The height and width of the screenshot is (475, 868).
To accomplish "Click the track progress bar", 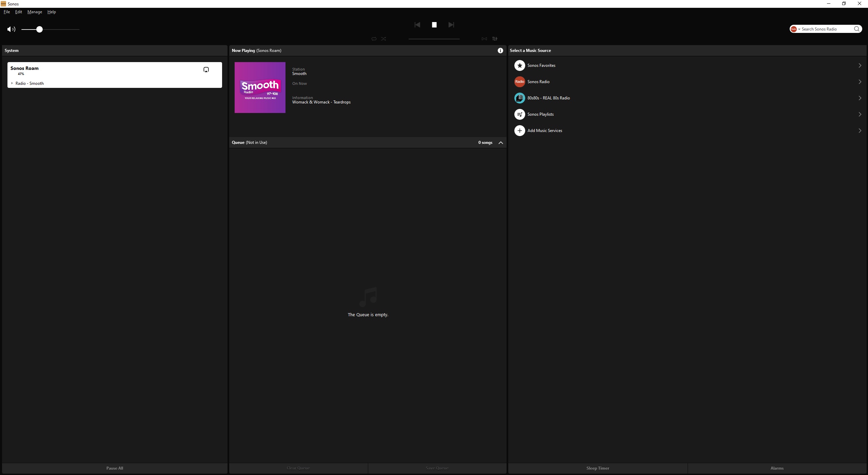I will [x=434, y=39].
